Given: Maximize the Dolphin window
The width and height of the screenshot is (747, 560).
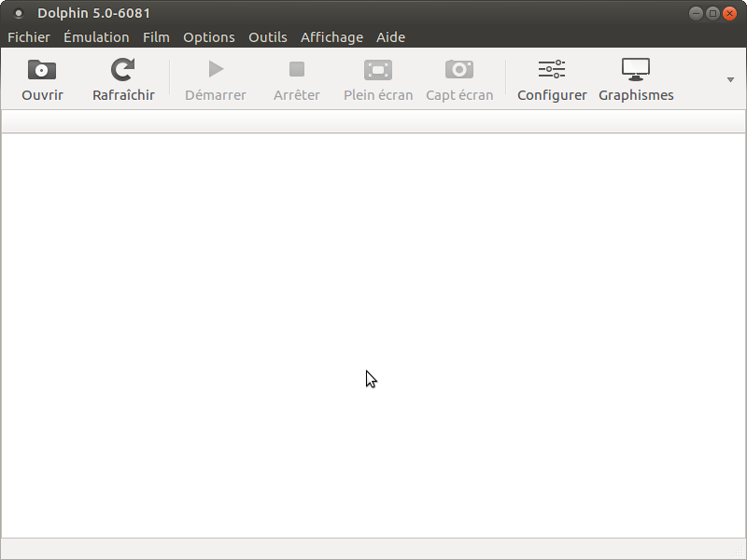Looking at the screenshot, I should pyautogui.click(x=712, y=13).
